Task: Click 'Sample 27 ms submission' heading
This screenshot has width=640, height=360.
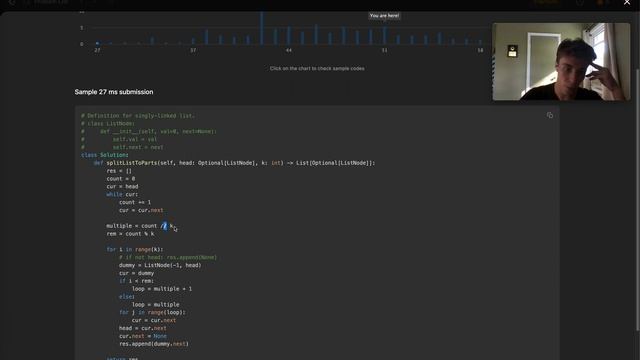Action: pos(114,92)
